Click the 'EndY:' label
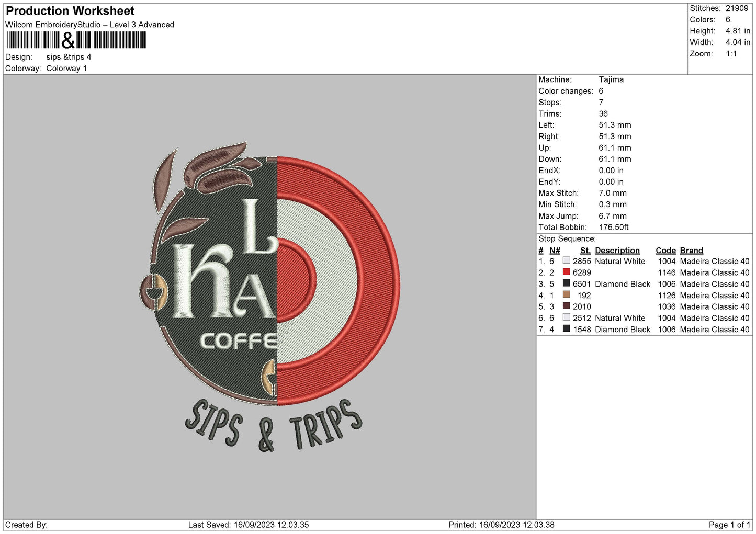 (x=549, y=182)
